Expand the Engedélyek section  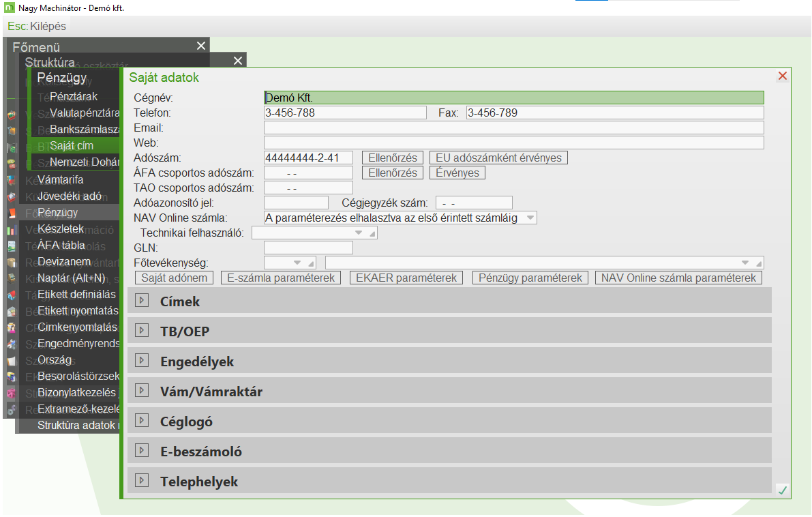tap(141, 361)
